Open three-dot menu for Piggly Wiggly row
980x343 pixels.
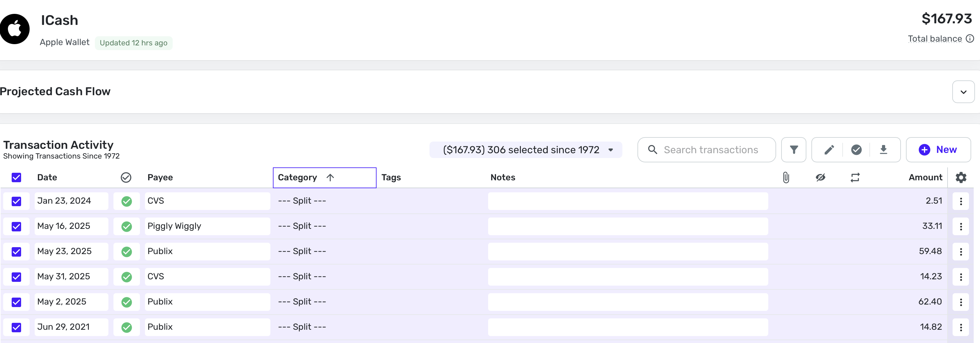960,226
